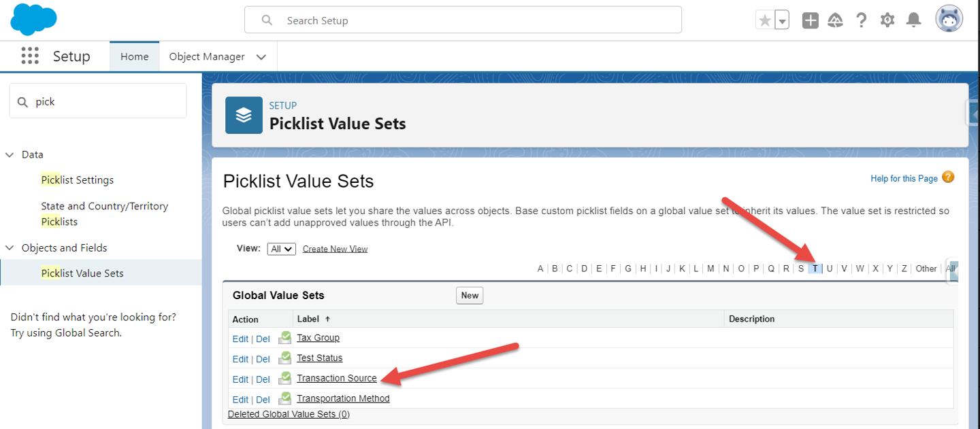
Task: Delete the Transportation Method value set
Action: pos(263,400)
